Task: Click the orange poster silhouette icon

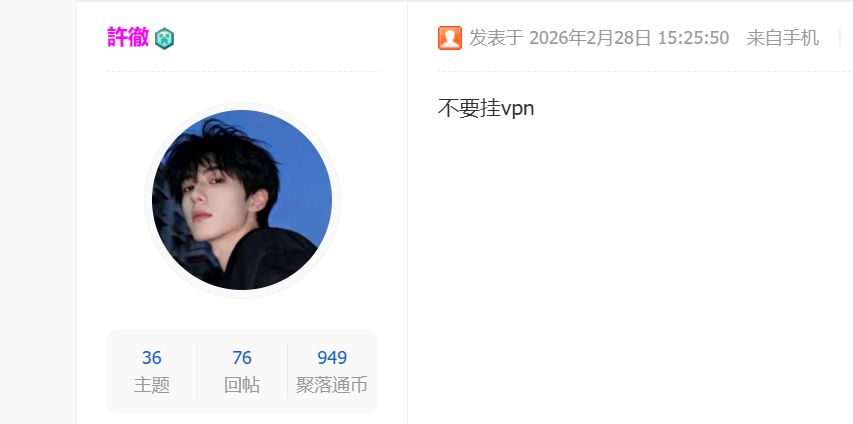Action: tap(450, 38)
